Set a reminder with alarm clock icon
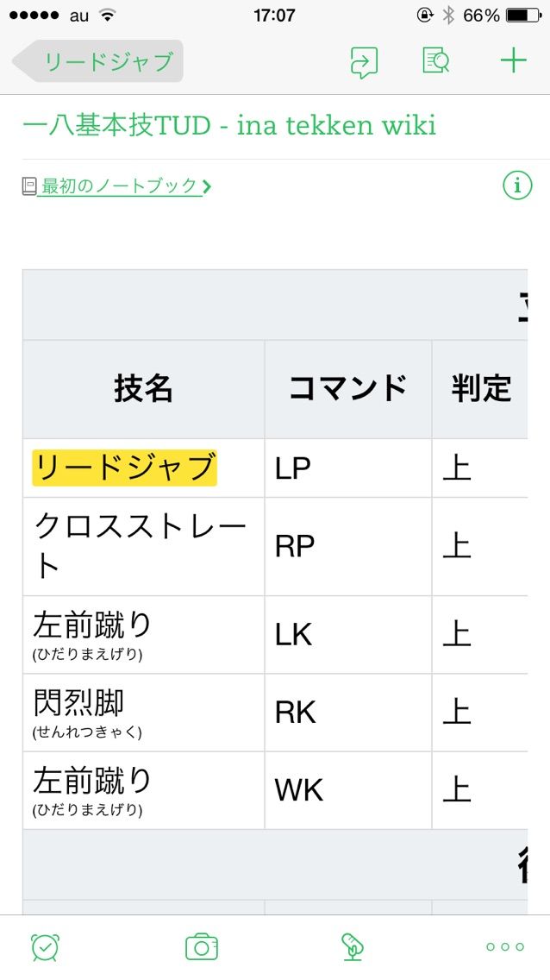 [45, 947]
